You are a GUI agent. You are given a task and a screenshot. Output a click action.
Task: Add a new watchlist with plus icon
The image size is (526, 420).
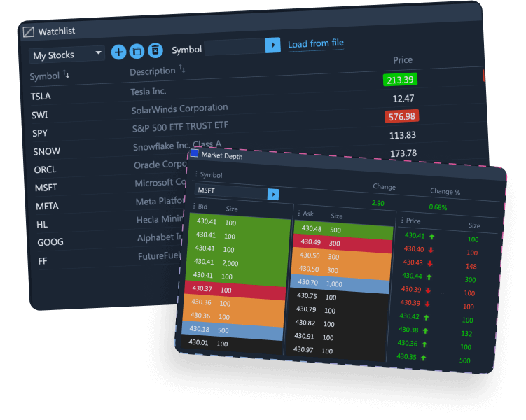point(118,52)
